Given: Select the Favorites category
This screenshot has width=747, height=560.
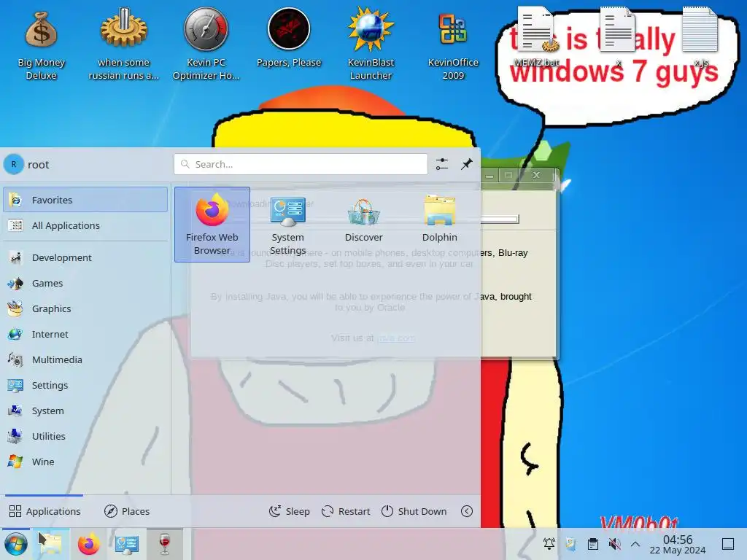Looking at the screenshot, I should coord(85,200).
